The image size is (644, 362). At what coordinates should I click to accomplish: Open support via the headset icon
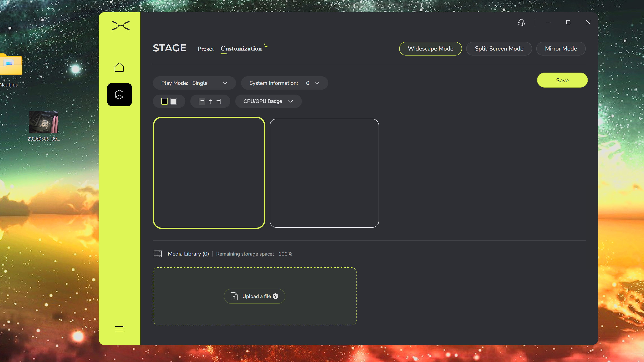(521, 23)
